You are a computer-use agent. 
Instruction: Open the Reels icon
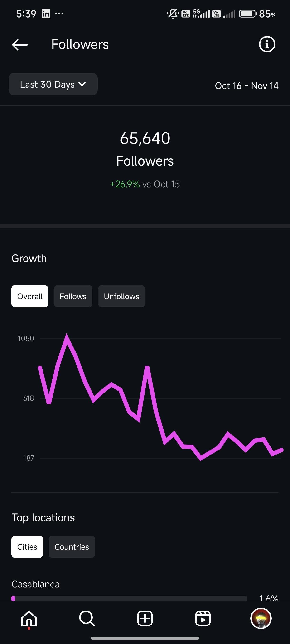[x=203, y=618]
